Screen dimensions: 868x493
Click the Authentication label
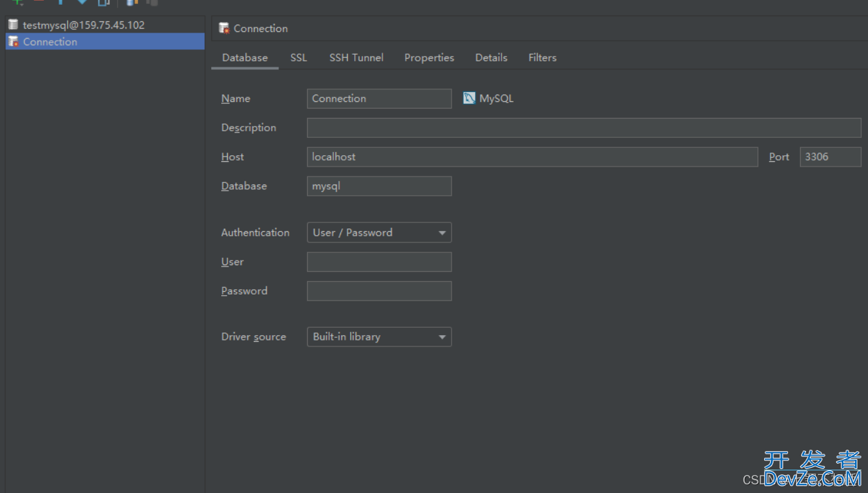coord(255,233)
